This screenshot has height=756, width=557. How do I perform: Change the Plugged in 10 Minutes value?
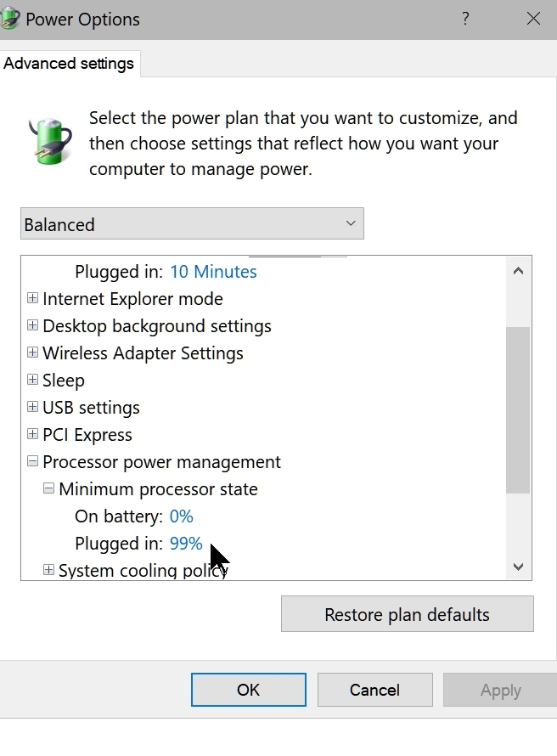click(213, 271)
